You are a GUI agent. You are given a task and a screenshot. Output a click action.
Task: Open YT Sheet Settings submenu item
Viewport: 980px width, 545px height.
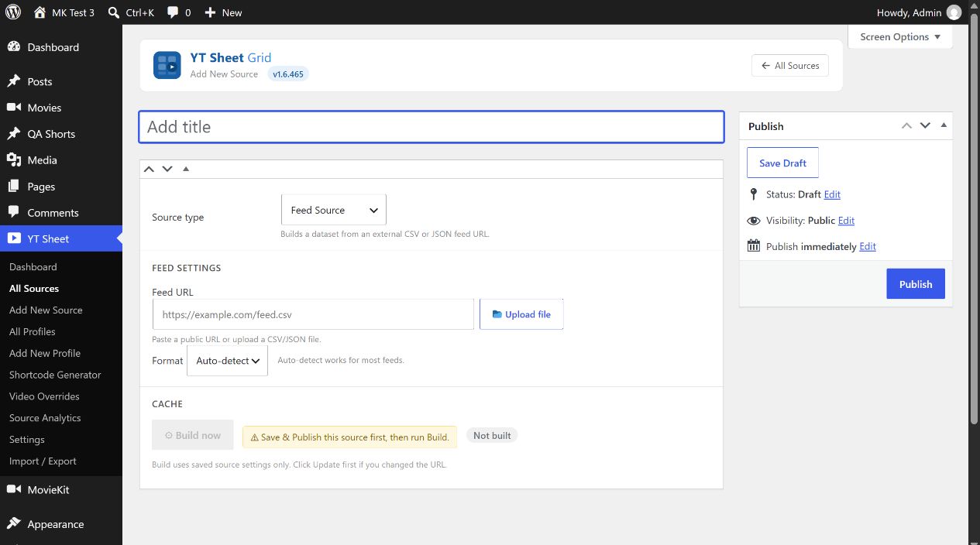[x=27, y=440]
